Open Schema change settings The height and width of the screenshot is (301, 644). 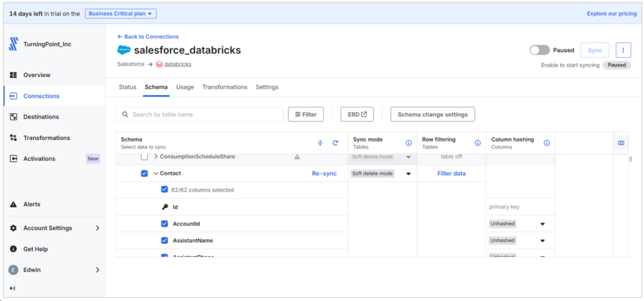click(x=433, y=114)
